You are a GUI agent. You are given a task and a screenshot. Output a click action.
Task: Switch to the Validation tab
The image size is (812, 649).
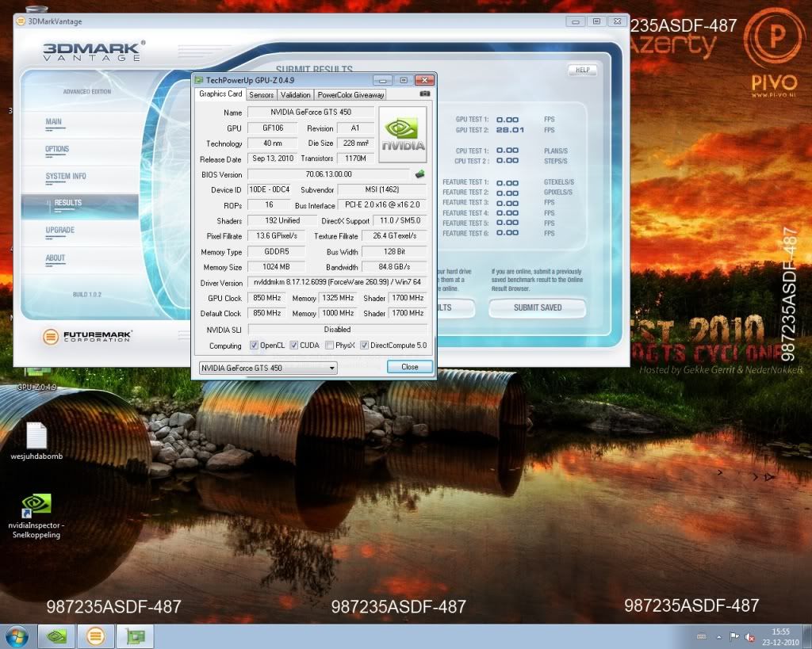point(295,95)
